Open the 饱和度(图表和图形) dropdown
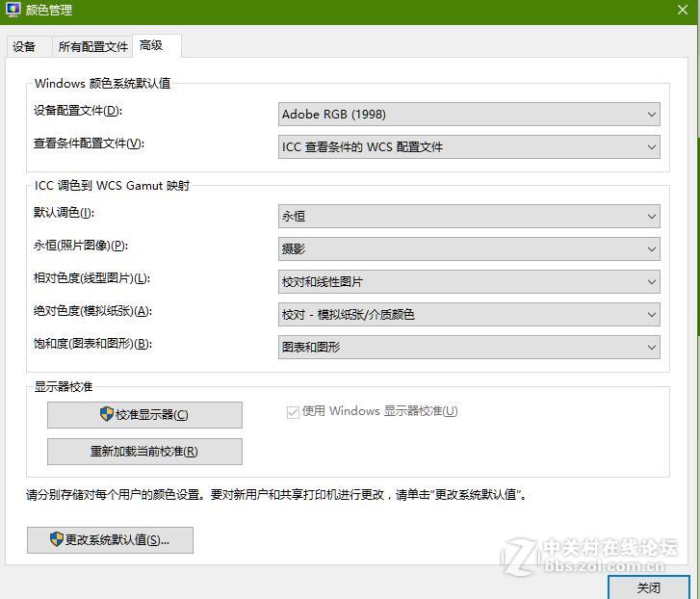The width and height of the screenshot is (700, 599). (469, 347)
